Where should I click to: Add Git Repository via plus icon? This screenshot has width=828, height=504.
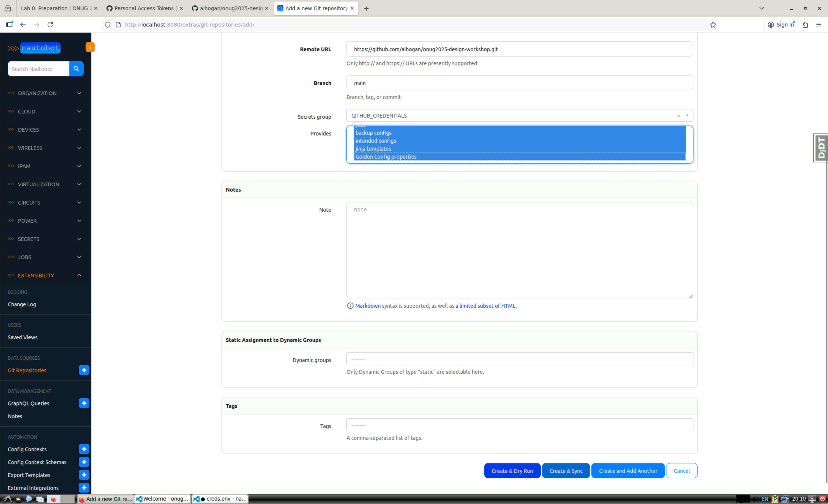[x=84, y=370]
